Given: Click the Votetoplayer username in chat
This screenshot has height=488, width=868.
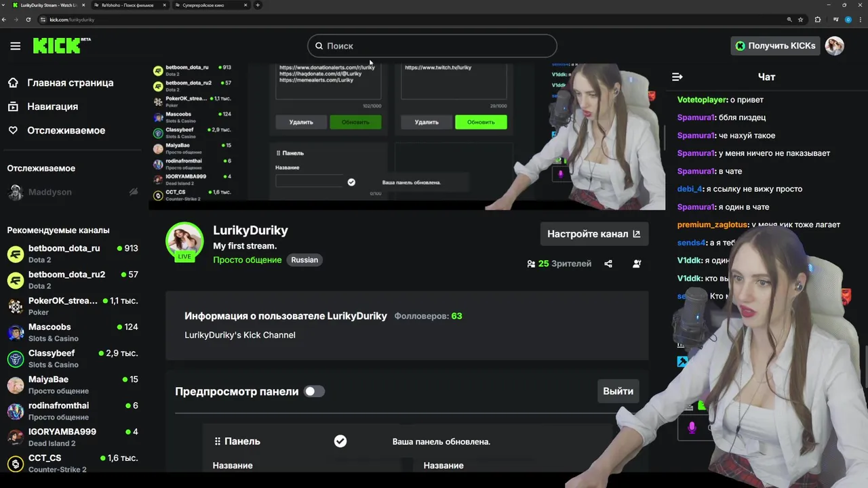Looking at the screenshot, I should click(x=702, y=100).
